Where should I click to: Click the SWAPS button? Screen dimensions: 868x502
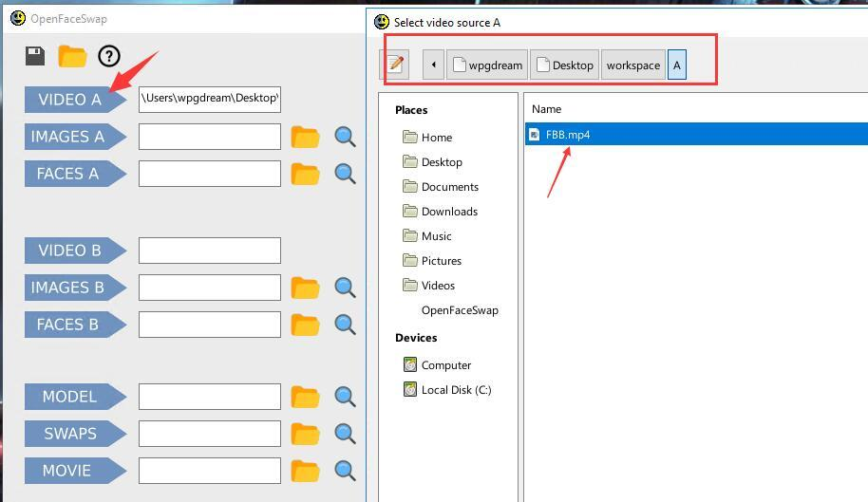pyautogui.click(x=76, y=434)
